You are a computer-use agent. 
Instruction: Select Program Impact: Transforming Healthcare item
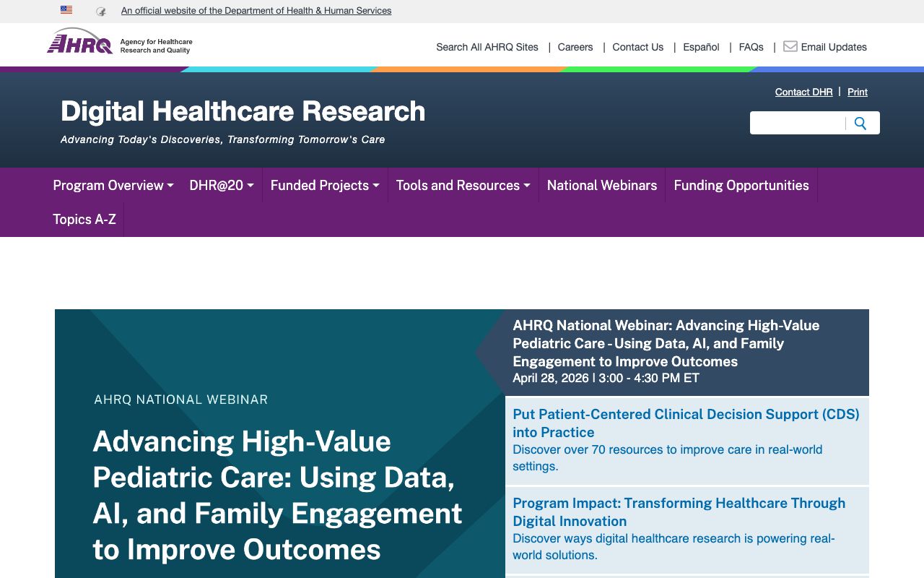687,530
